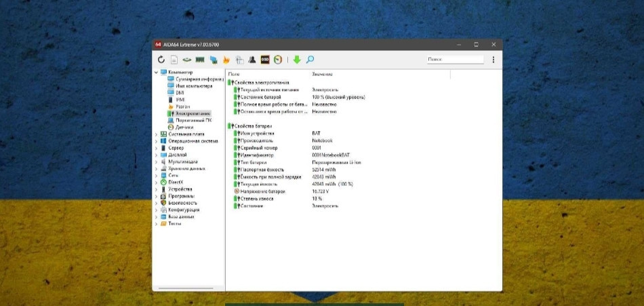The width and height of the screenshot is (644, 306).
Task: Open the user silhouette toolbar icon
Action: coord(252,60)
